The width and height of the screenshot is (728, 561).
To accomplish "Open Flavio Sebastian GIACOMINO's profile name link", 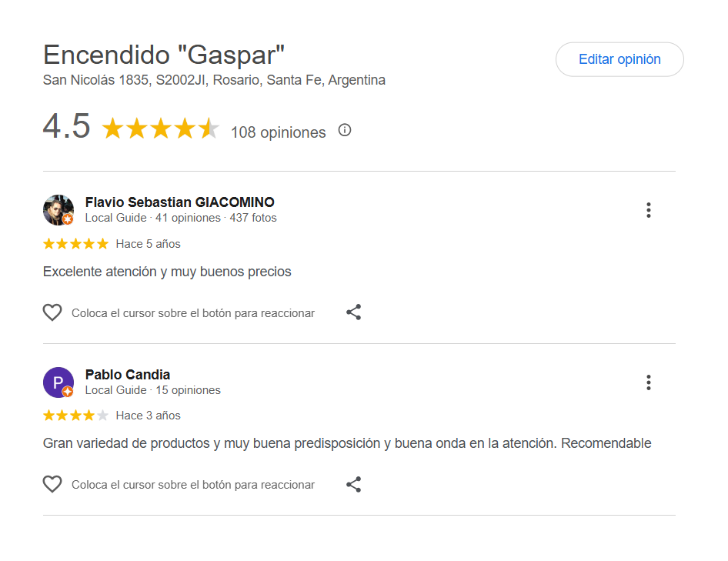I will pos(179,202).
